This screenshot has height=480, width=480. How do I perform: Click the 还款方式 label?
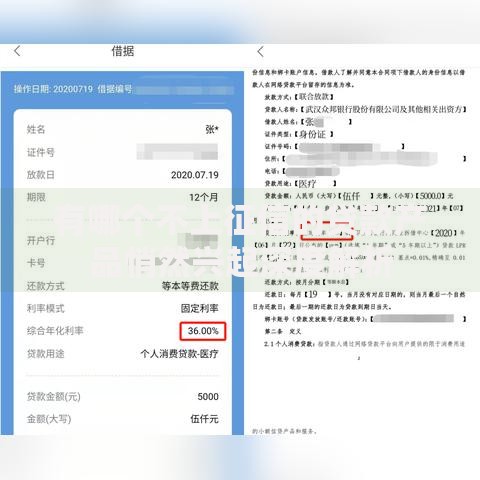click(x=45, y=286)
